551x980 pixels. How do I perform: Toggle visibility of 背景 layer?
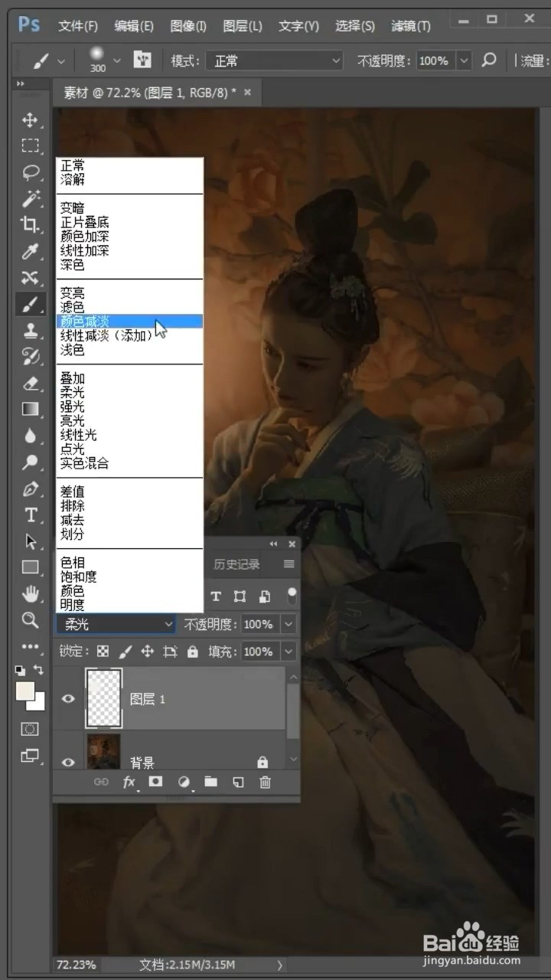pyautogui.click(x=69, y=762)
